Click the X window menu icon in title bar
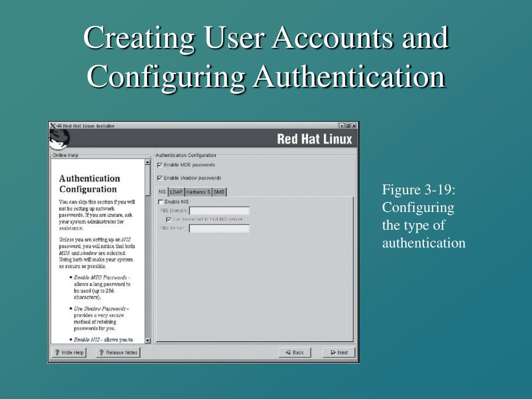The height and width of the screenshot is (399, 532). [x=53, y=126]
